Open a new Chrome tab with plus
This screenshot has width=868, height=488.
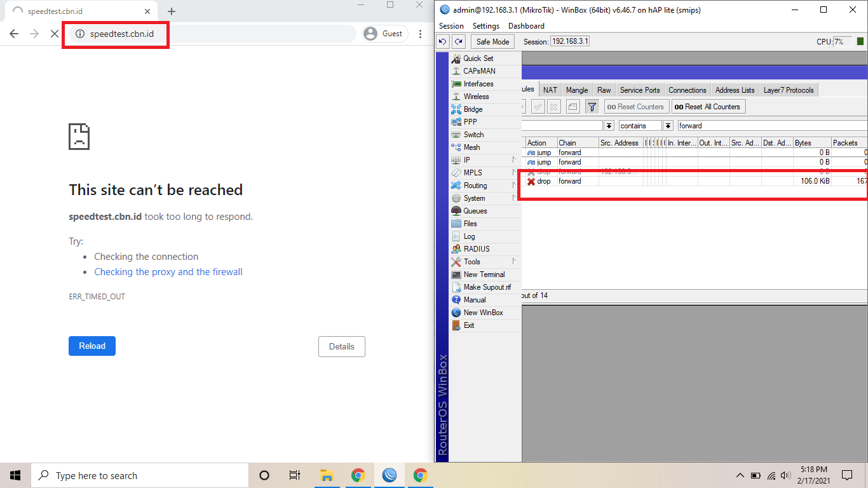point(172,11)
